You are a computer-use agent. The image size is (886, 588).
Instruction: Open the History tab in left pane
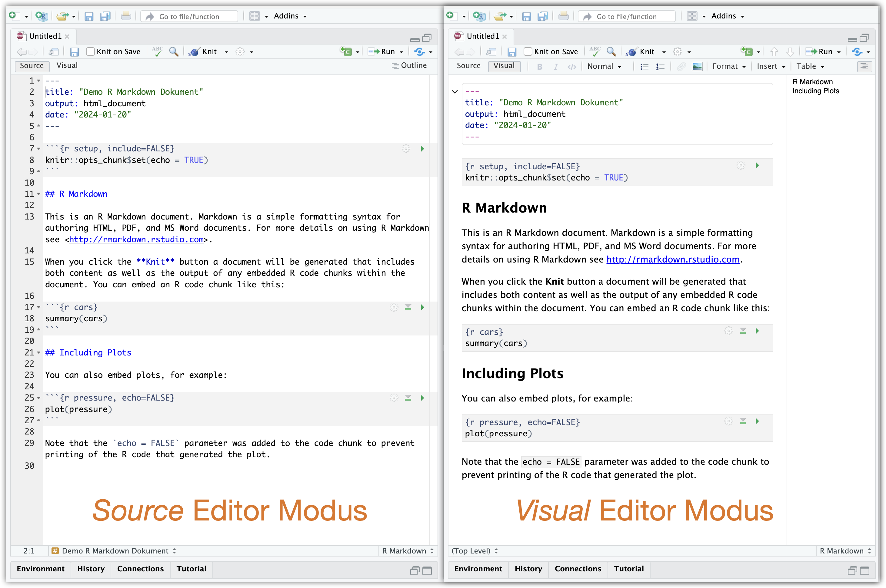91,569
